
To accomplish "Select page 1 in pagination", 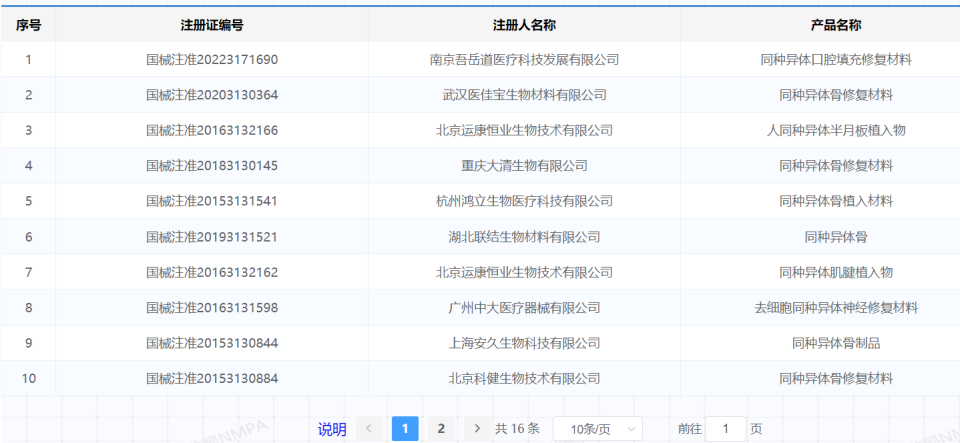I will (x=405, y=429).
